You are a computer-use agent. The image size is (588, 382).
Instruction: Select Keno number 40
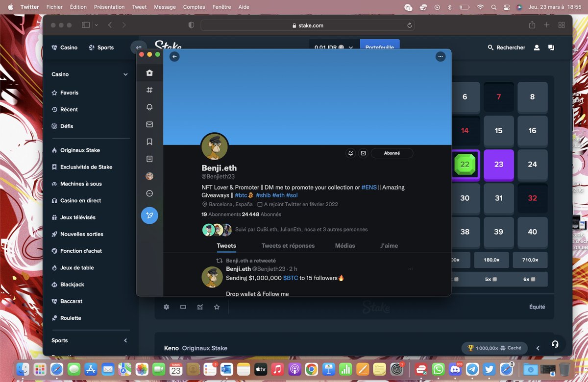click(533, 232)
